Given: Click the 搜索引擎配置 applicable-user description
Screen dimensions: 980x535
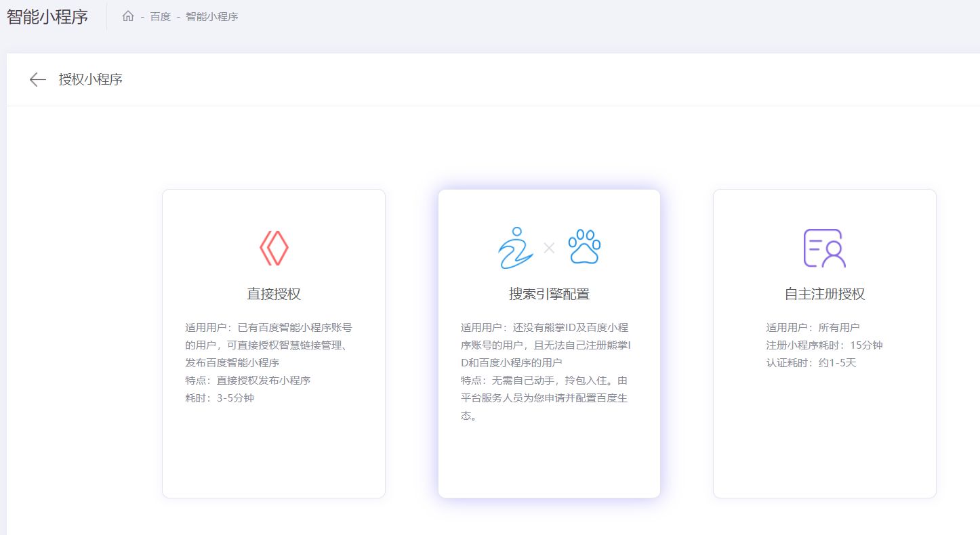Looking at the screenshot, I should [x=546, y=345].
